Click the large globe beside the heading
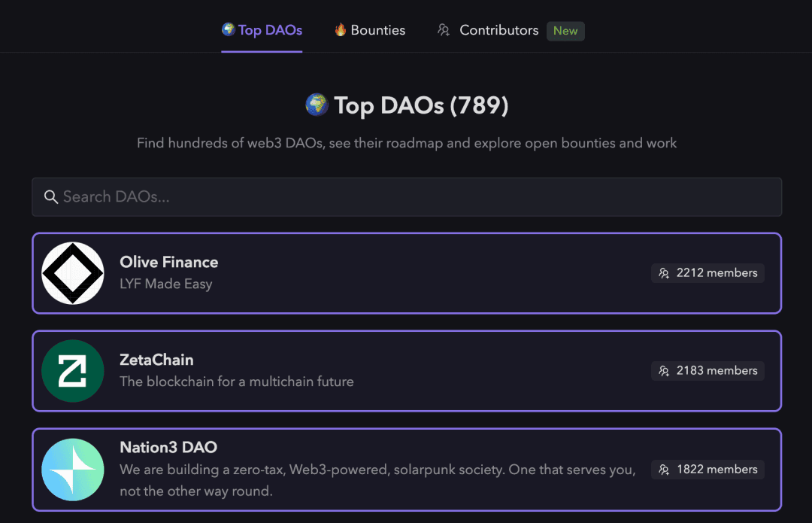 pos(317,105)
